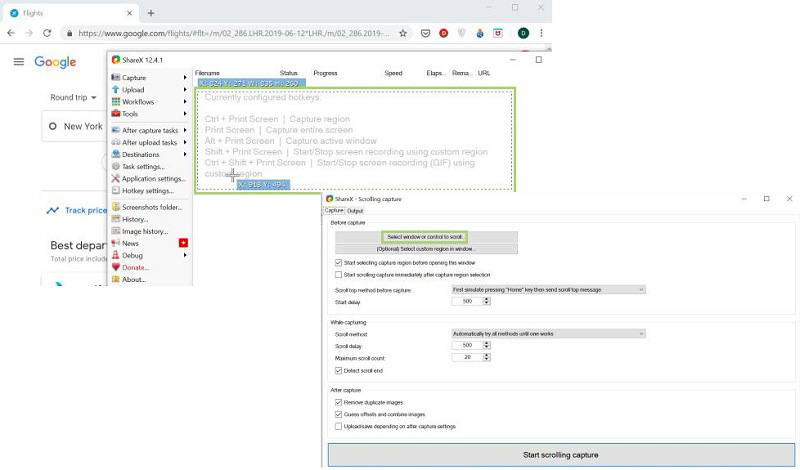Bookmark this page with star icon
The height and width of the screenshot is (470, 800).
click(x=403, y=33)
